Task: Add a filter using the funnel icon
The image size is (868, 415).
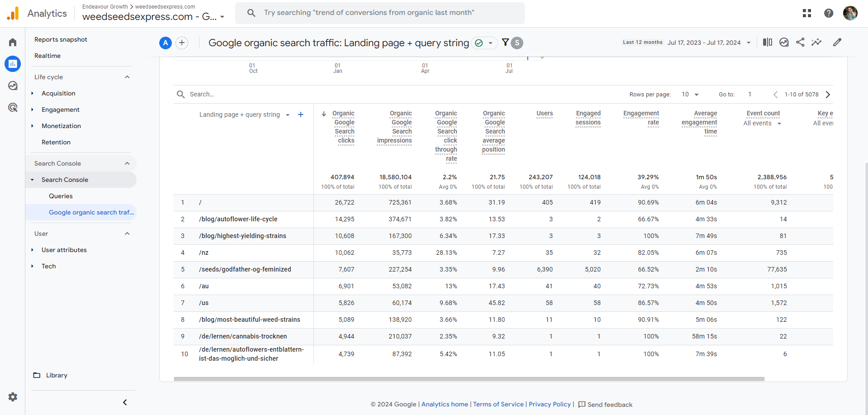Action: (x=505, y=42)
